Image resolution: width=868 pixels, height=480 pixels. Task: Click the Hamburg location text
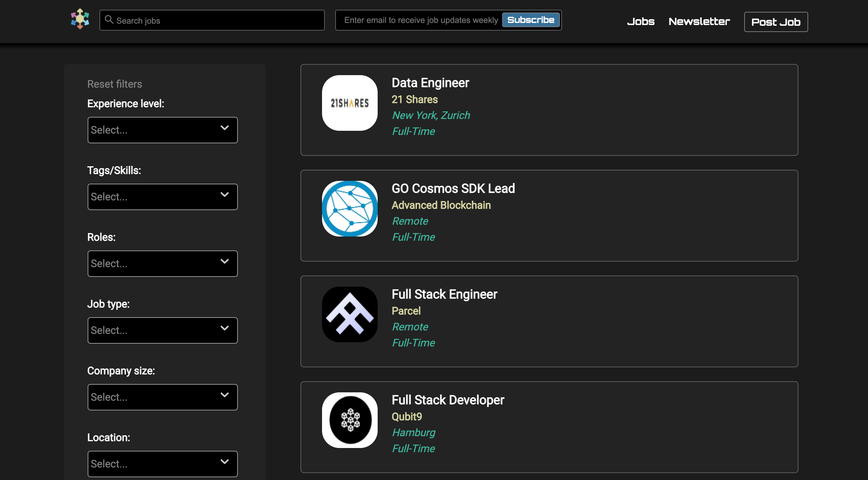(414, 433)
